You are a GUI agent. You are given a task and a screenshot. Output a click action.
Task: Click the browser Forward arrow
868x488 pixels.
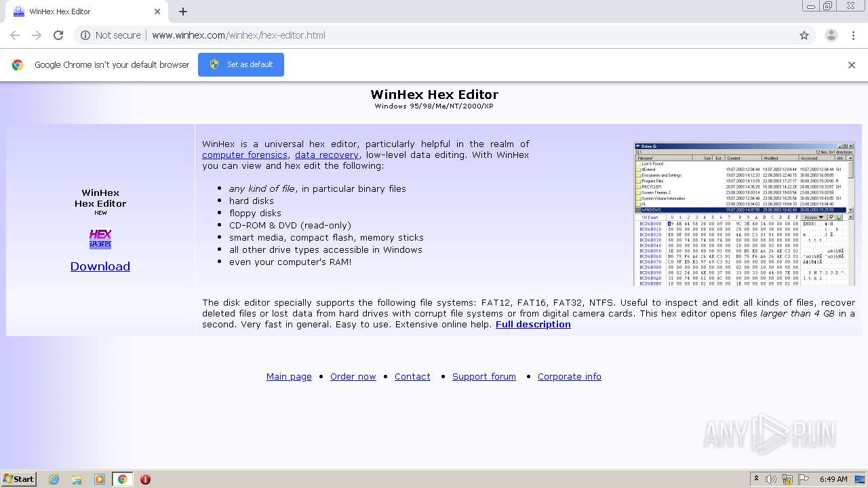[x=37, y=35]
